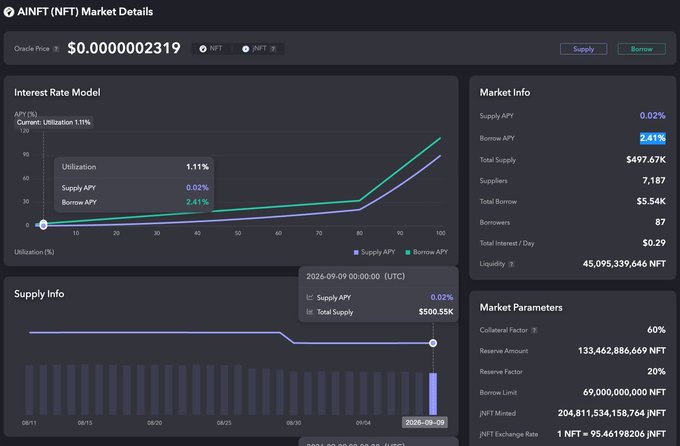
Task: Click the $500.55K Total Supply tooltip value
Action: (436, 312)
